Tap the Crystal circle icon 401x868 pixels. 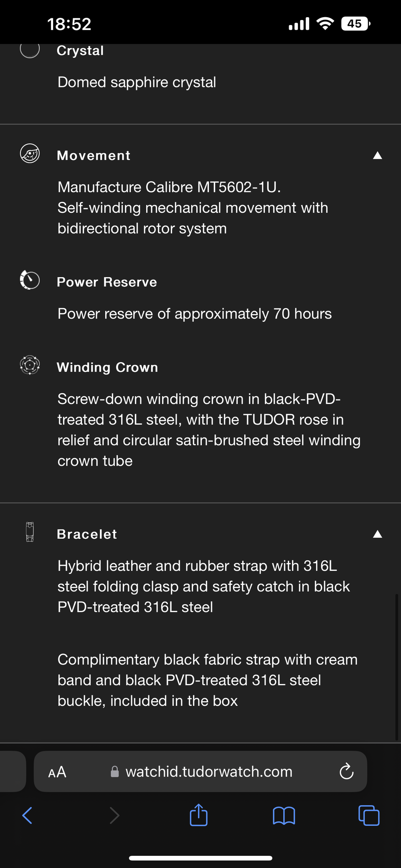click(30, 49)
